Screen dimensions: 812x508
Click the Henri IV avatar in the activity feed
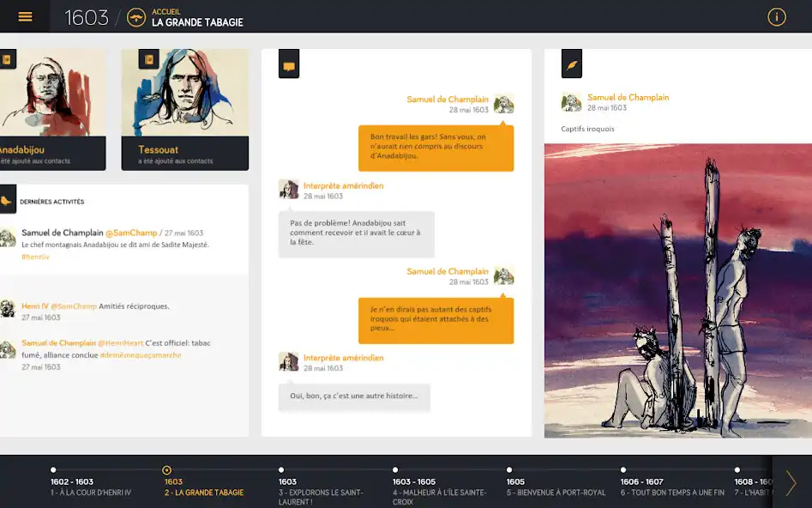click(x=7, y=309)
